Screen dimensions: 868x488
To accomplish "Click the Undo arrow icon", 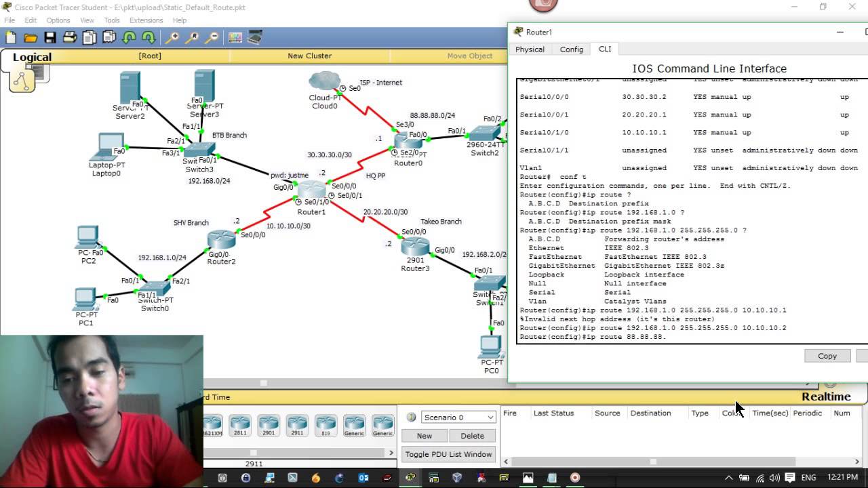I will pyautogui.click(x=129, y=38).
